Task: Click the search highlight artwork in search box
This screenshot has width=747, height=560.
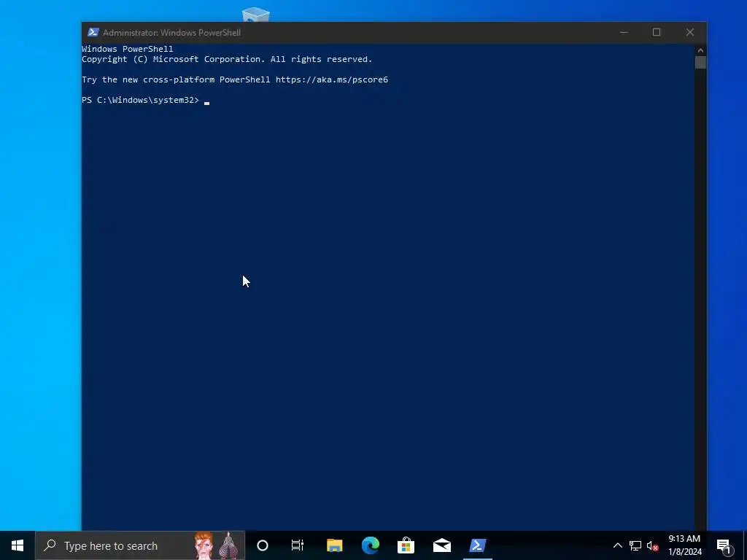Action: coord(217,545)
